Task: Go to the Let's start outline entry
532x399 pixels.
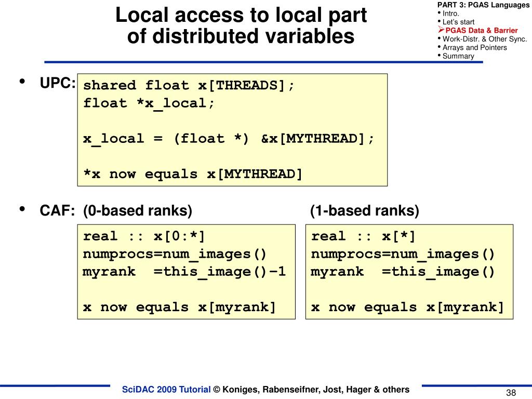Action: tap(458, 22)
